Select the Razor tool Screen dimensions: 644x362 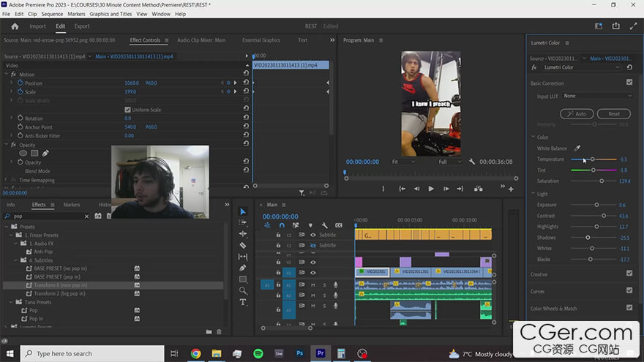click(243, 245)
